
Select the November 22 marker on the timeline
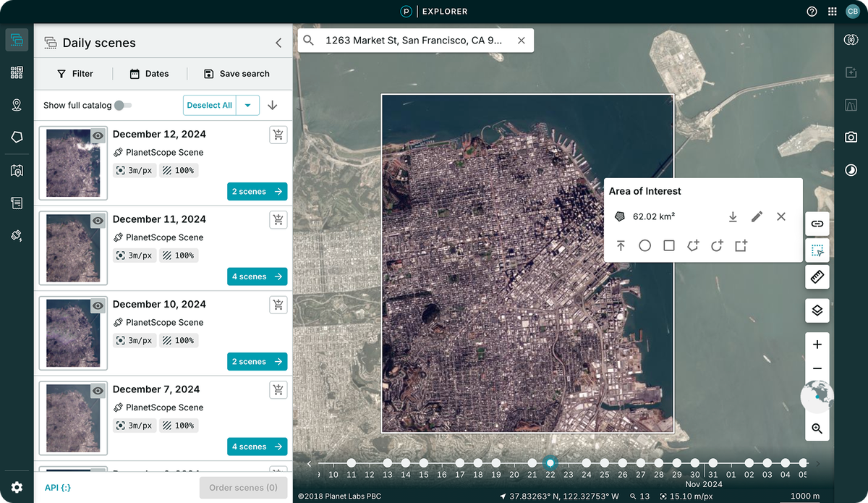[550, 463]
